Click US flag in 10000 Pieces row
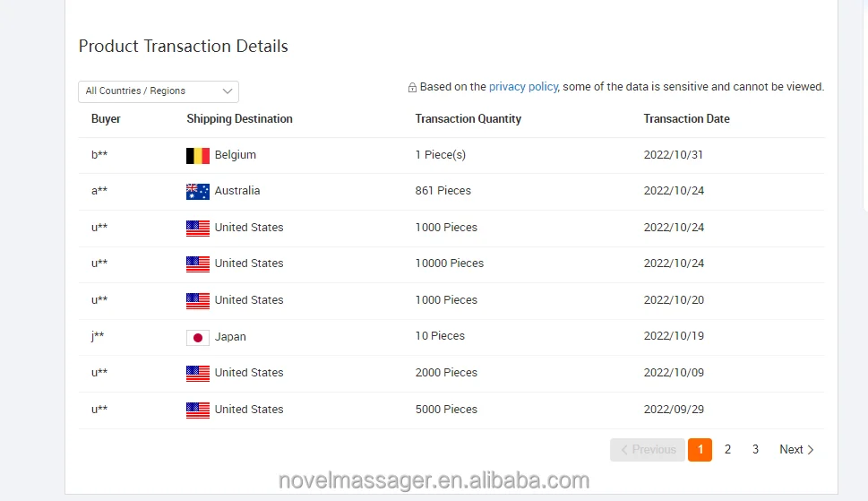The image size is (868, 501). 197,263
